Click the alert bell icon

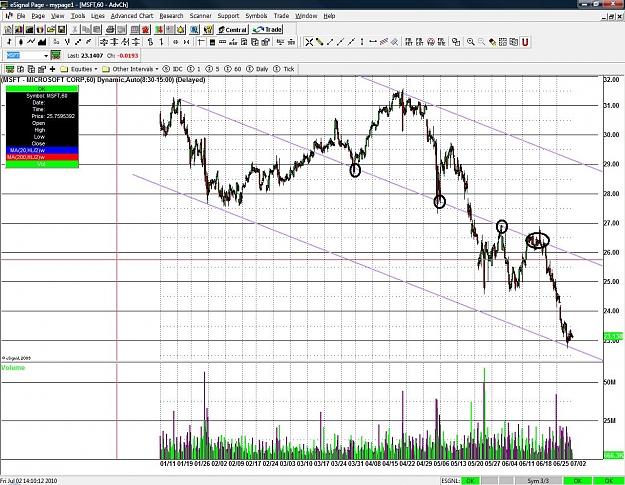tap(181, 29)
